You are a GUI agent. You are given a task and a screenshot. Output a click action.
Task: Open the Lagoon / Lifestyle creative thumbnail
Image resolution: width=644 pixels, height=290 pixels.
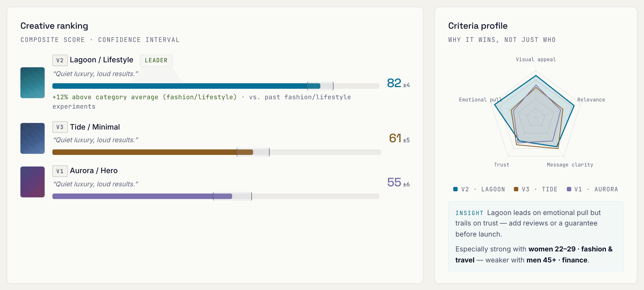pyautogui.click(x=33, y=83)
